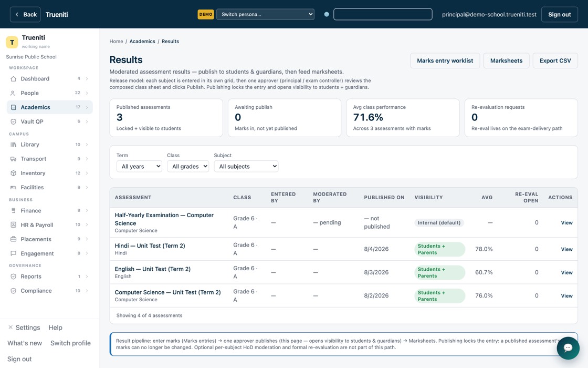
Task: Open the Term All years dropdown
Action: [139, 166]
